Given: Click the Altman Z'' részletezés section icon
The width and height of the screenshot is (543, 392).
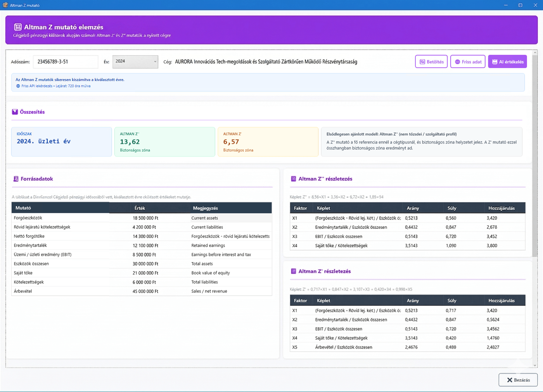Looking at the screenshot, I should click(293, 179).
